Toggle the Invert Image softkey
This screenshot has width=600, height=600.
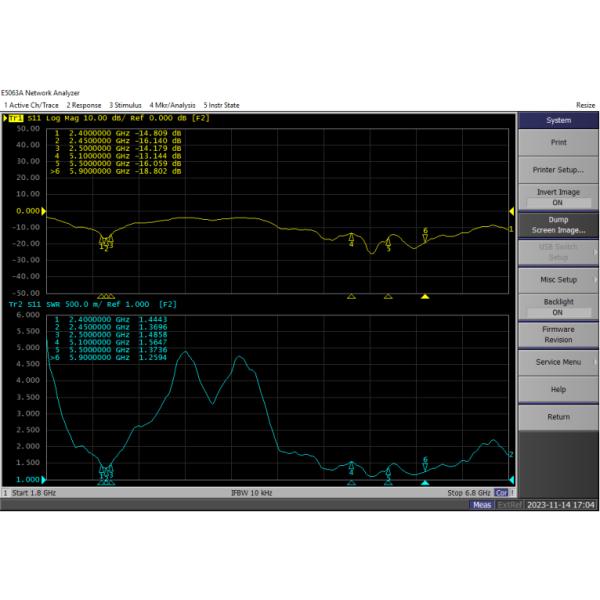pos(557,197)
